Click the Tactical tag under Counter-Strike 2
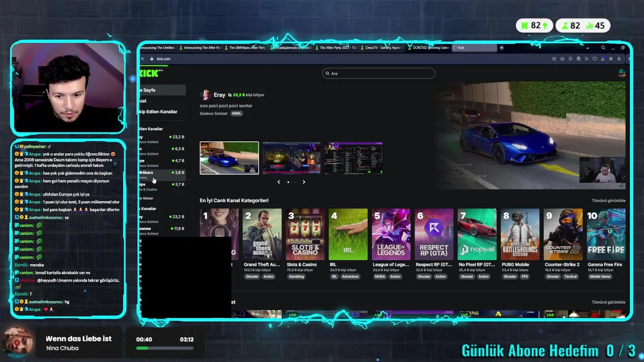The width and height of the screenshot is (644, 362). [571, 277]
